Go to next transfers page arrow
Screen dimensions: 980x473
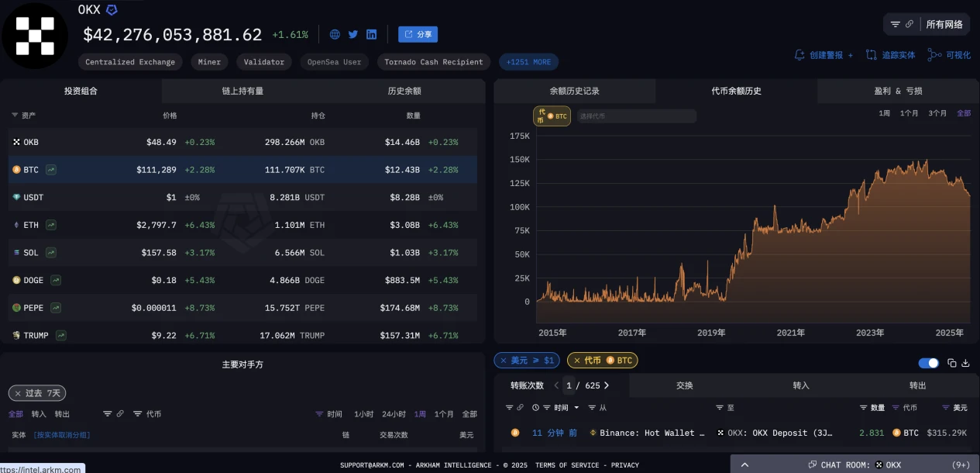(x=607, y=385)
